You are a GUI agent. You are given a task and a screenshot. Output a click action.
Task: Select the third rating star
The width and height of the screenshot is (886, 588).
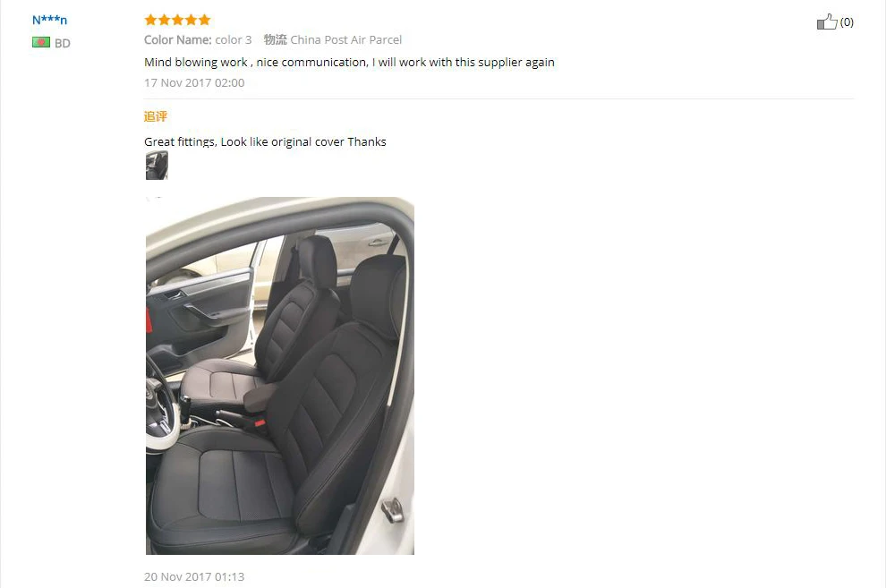pos(177,21)
